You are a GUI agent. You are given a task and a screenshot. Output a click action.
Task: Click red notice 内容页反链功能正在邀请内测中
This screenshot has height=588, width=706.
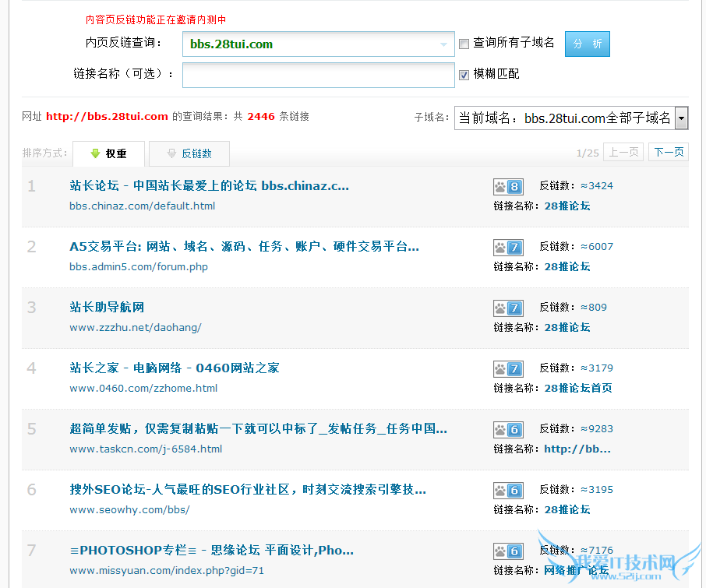pos(156,19)
